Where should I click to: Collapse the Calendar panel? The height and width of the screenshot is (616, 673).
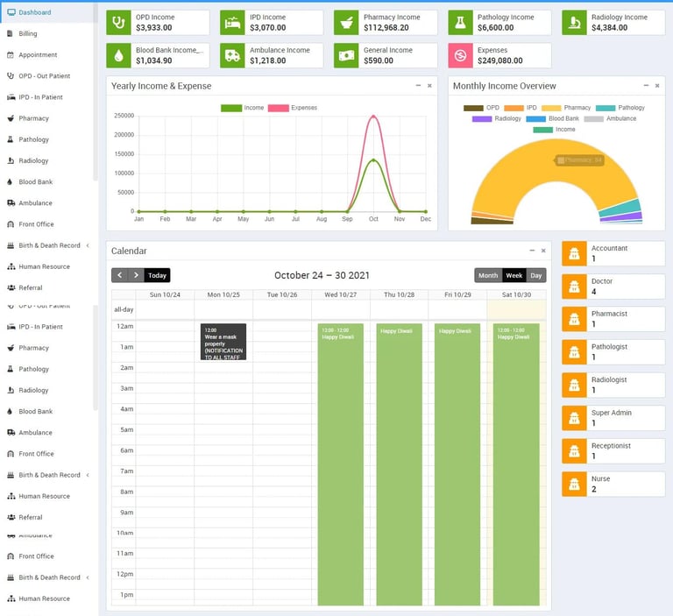point(532,251)
